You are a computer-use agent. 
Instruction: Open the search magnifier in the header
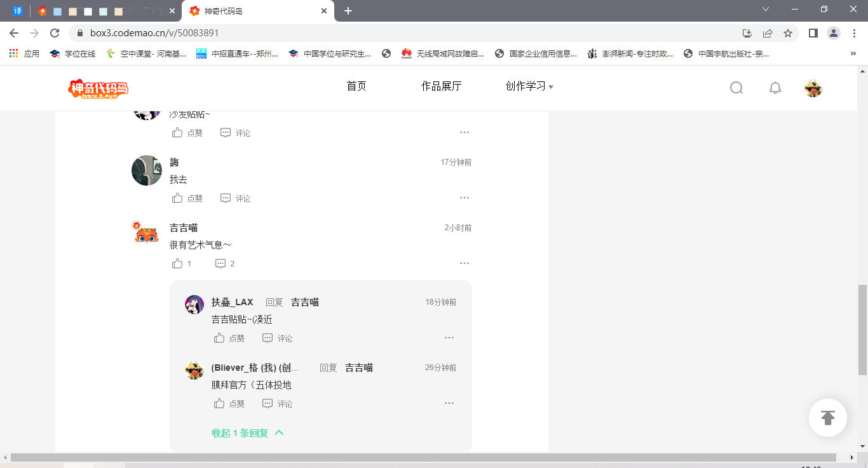[736, 88]
